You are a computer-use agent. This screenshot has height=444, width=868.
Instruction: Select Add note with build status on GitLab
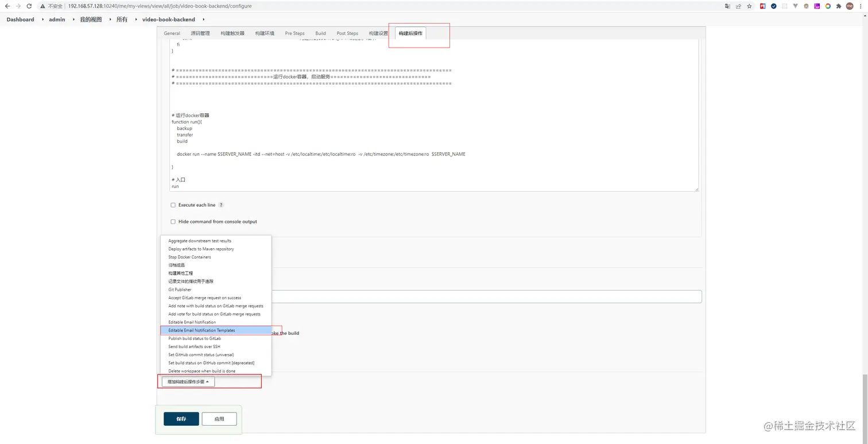coord(216,306)
